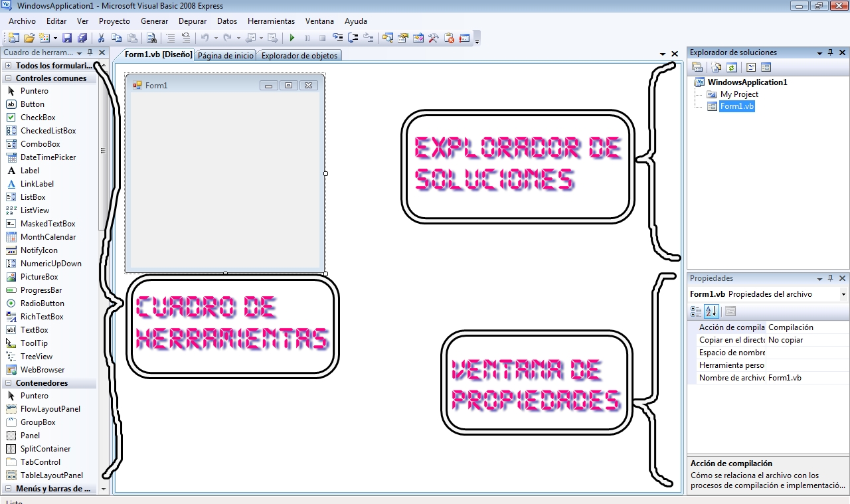Toggle auto-hide pin on Propiedades panel

(831, 278)
